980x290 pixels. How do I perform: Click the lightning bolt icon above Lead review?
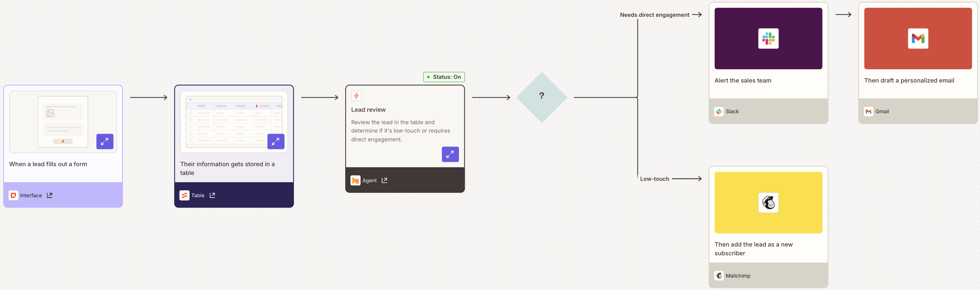tap(356, 96)
